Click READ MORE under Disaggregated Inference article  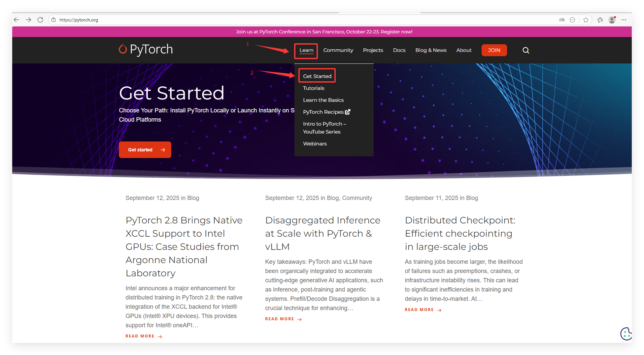pyautogui.click(x=284, y=319)
